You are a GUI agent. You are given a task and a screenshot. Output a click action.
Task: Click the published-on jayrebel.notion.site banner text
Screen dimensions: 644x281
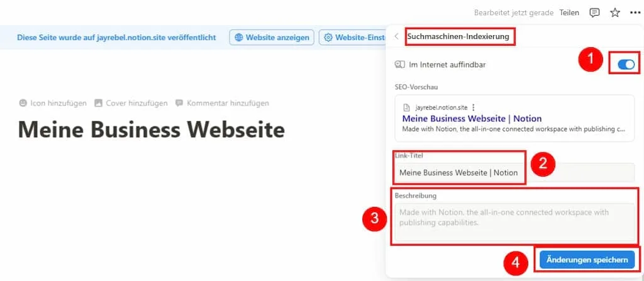(116, 37)
